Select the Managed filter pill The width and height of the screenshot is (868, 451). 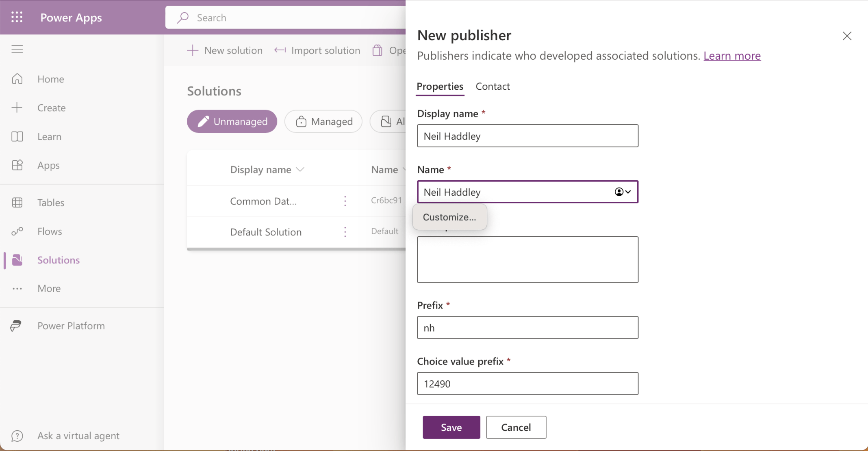(x=323, y=121)
